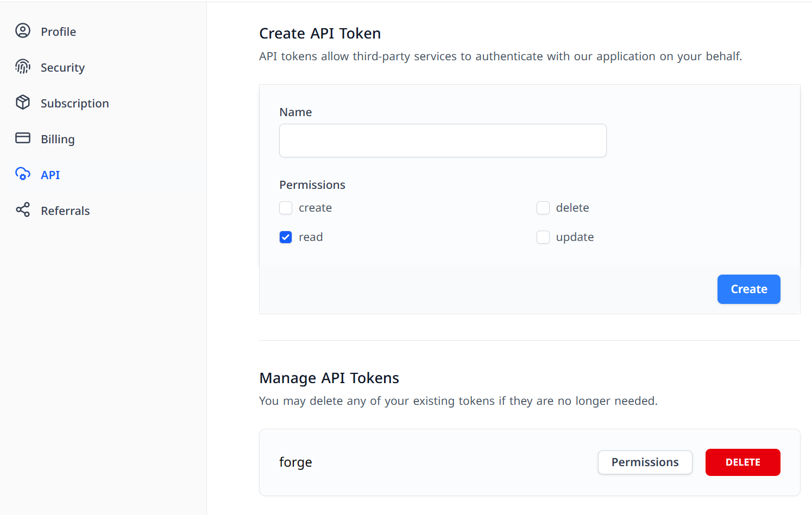Open Permissions for the forge token
Screen dimensions: 812x515
(645, 462)
